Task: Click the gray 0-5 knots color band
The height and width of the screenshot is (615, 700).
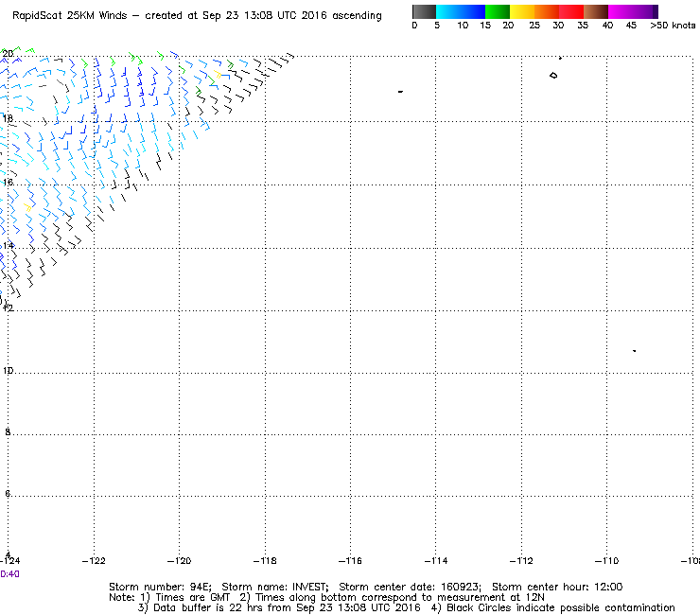Action: (424, 11)
